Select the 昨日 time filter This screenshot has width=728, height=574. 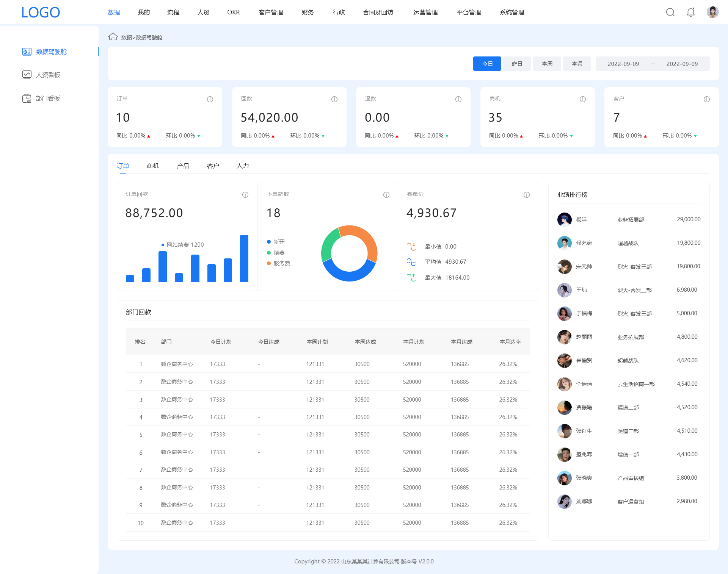(516, 64)
